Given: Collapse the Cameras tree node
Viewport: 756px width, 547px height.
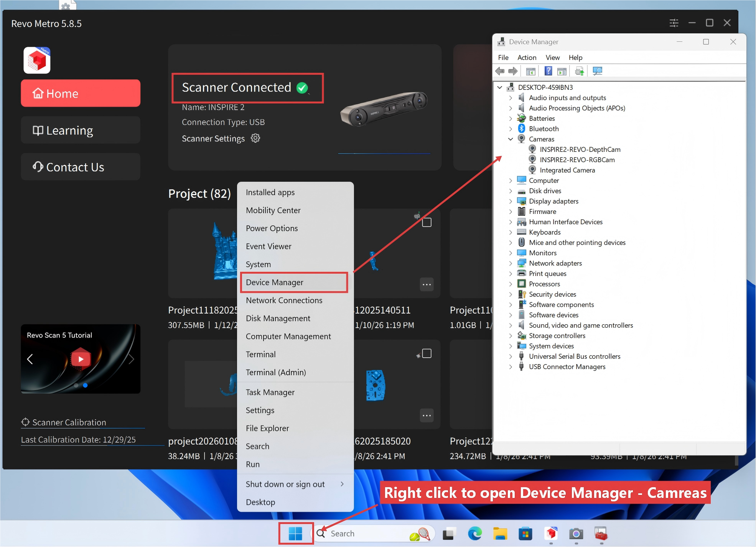Looking at the screenshot, I should 511,139.
